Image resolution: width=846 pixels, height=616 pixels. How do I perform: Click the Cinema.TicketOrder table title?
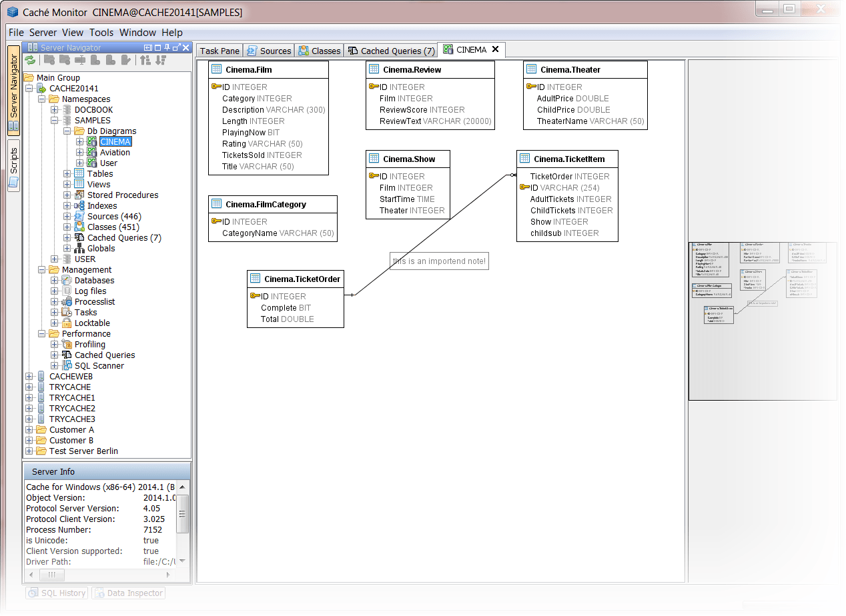coord(302,279)
